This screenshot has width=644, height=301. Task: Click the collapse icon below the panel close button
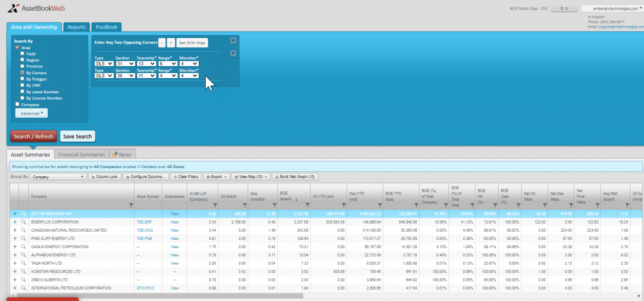233,53
